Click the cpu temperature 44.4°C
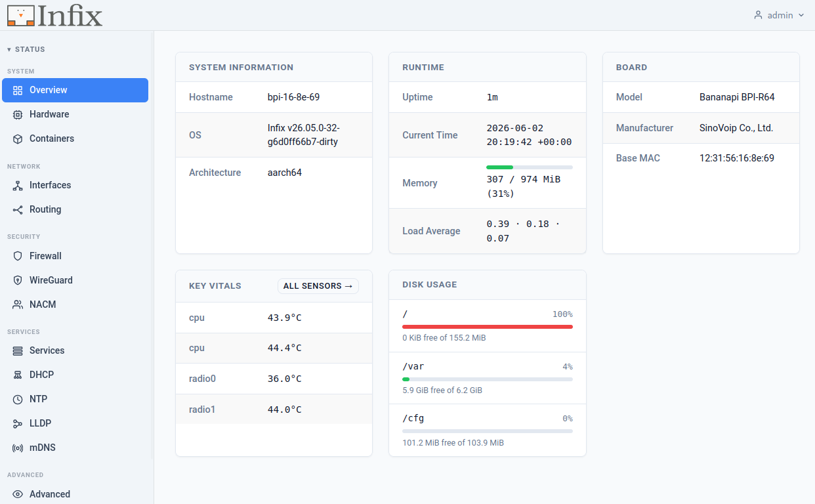 click(x=285, y=348)
